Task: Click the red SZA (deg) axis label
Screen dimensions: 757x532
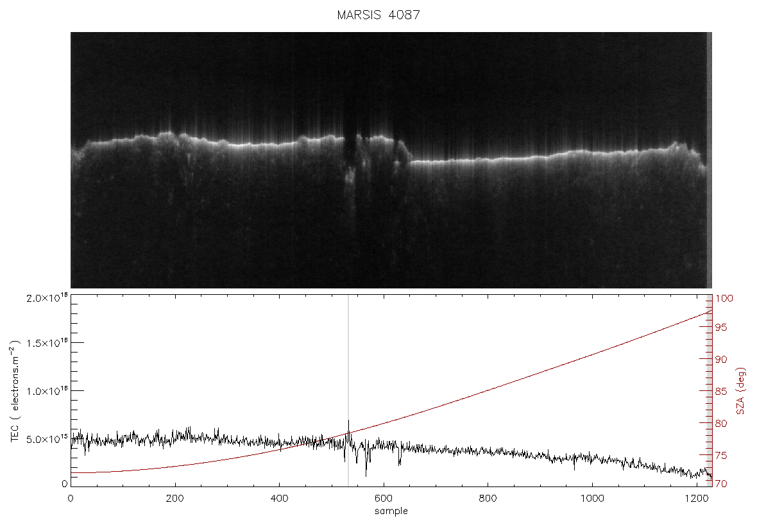Action: click(740, 391)
